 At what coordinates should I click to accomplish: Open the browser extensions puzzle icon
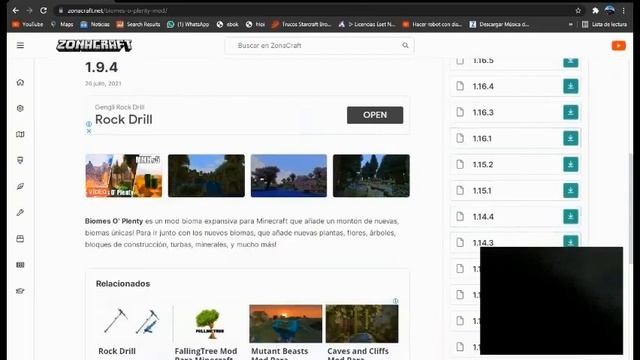click(595, 11)
